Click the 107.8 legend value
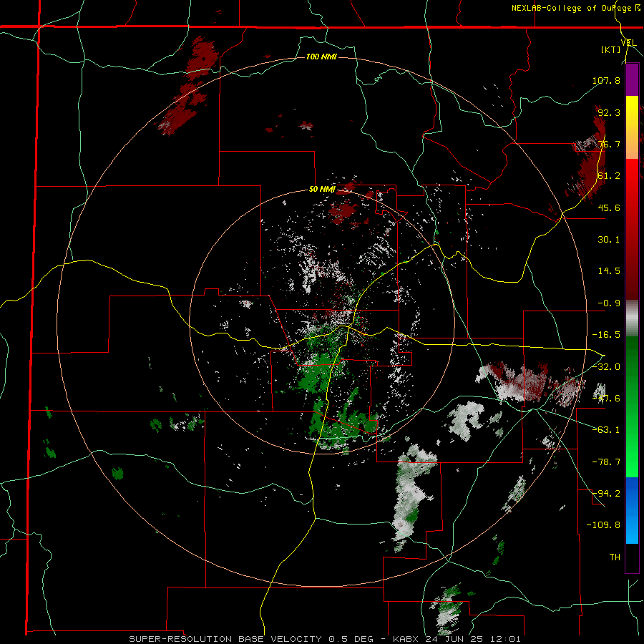Image resolution: width=644 pixels, height=644 pixels. pos(606,80)
